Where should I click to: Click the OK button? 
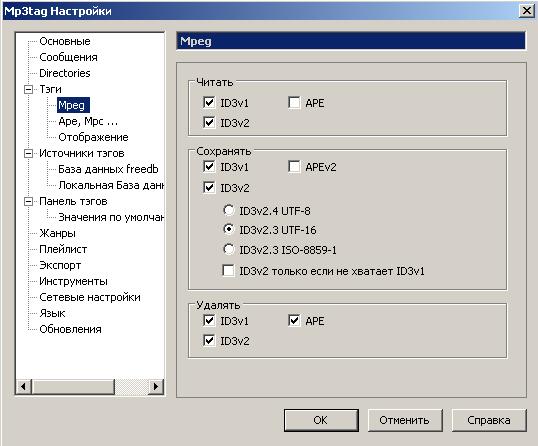pyautogui.click(x=321, y=420)
